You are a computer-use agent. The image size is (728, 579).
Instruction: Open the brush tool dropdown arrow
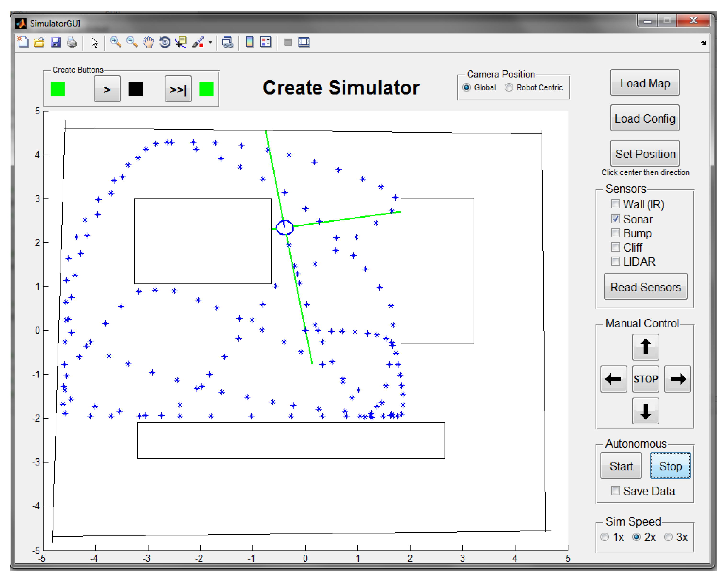coord(210,43)
